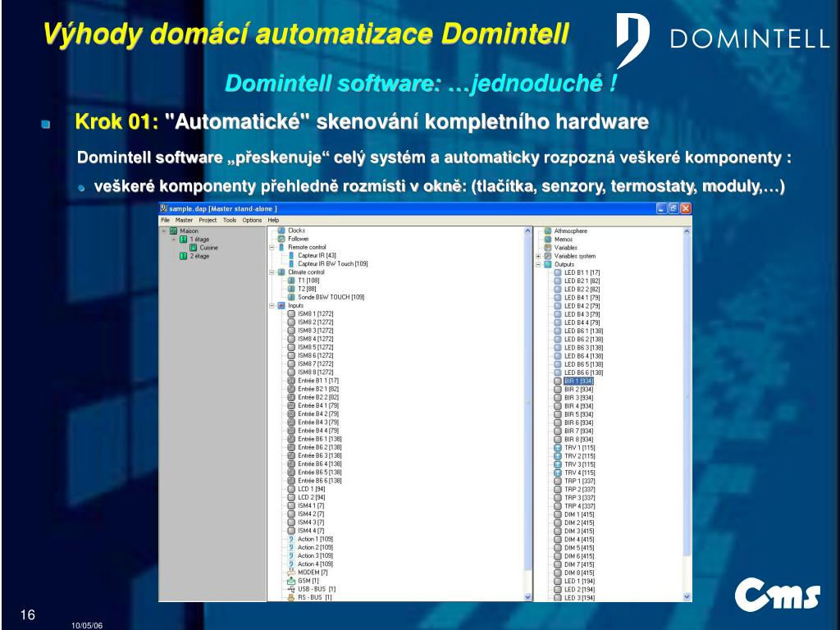Image resolution: width=840 pixels, height=630 pixels.
Task: Click the USB - BUS [1] icon
Action: tap(291, 589)
